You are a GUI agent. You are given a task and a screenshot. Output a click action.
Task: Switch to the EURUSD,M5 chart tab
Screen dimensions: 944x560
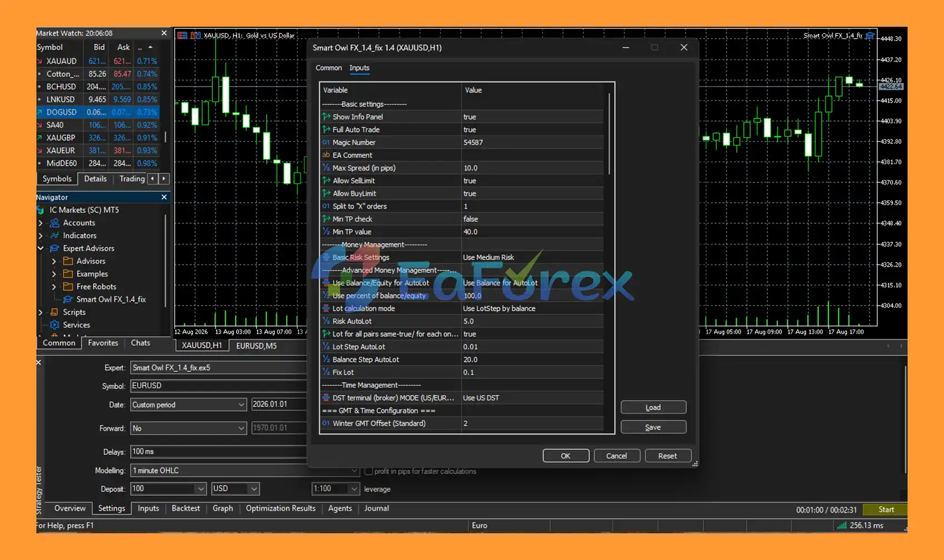click(256, 346)
